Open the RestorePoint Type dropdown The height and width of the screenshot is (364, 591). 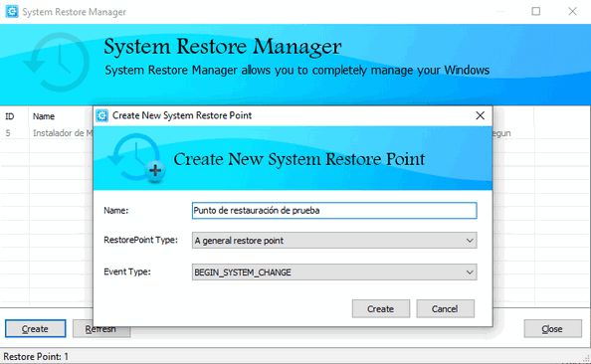pyautogui.click(x=334, y=241)
